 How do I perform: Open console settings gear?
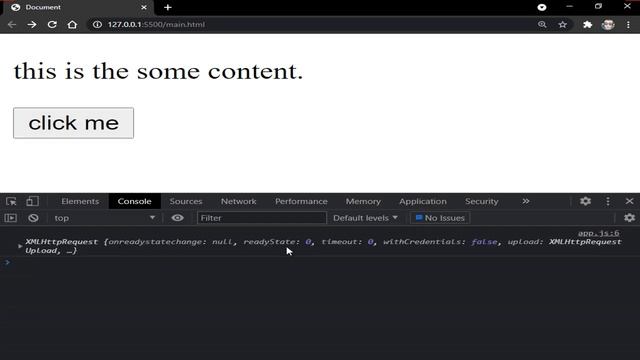(x=629, y=218)
